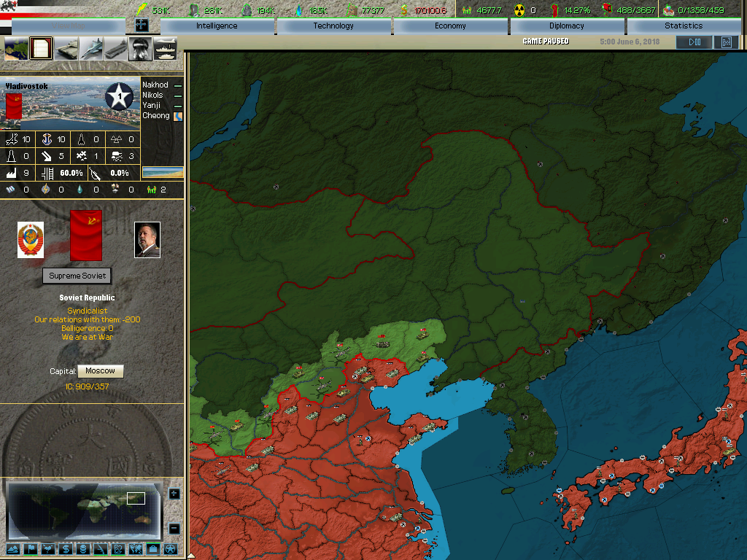Click the aircraft carrier naval units icon

click(x=115, y=49)
